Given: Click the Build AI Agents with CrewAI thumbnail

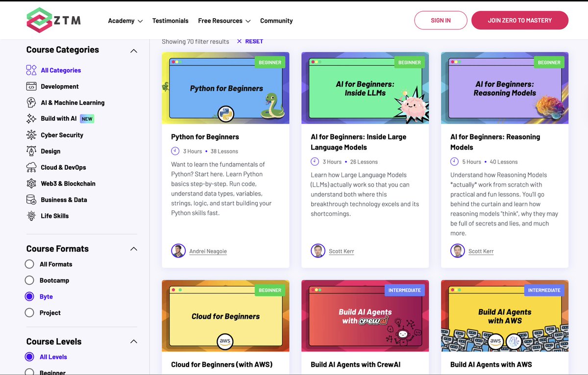Looking at the screenshot, I should click(365, 316).
